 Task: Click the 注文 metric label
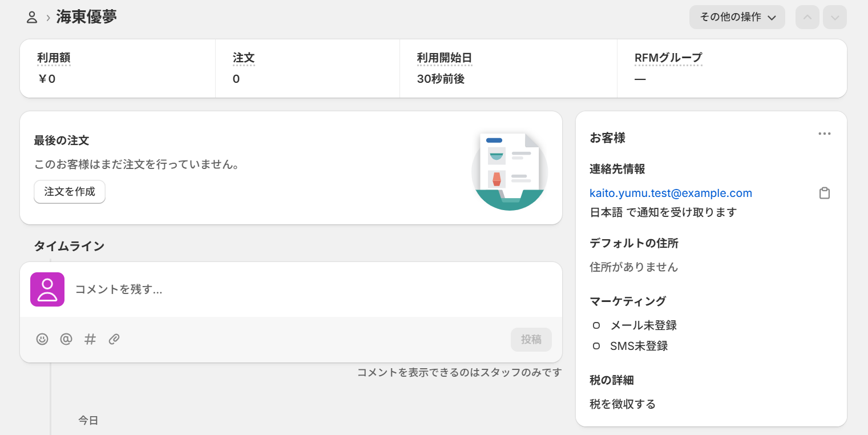[x=244, y=58]
